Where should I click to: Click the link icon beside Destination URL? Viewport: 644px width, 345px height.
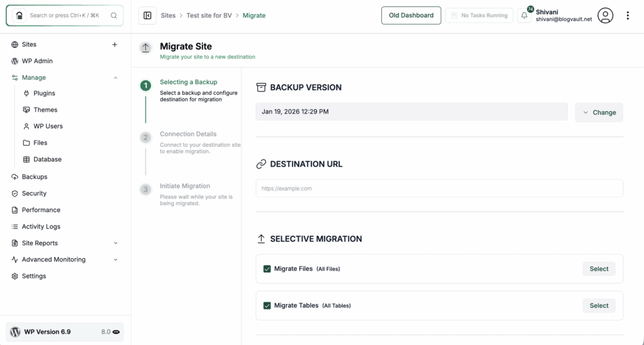pyautogui.click(x=261, y=164)
